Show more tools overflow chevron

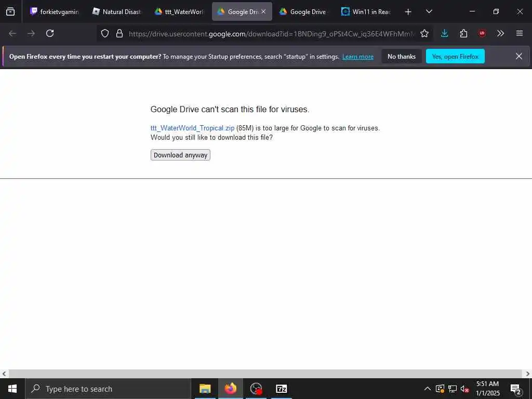(500, 33)
